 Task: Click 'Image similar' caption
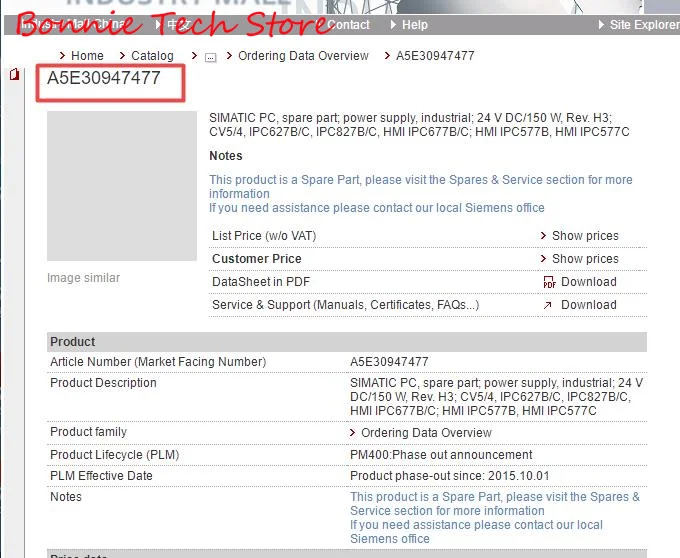tap(83, 277)
